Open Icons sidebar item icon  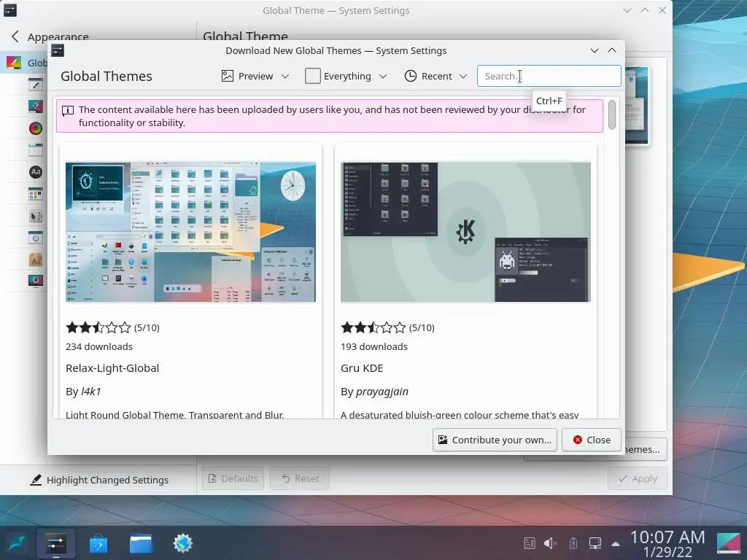point(36,194)
